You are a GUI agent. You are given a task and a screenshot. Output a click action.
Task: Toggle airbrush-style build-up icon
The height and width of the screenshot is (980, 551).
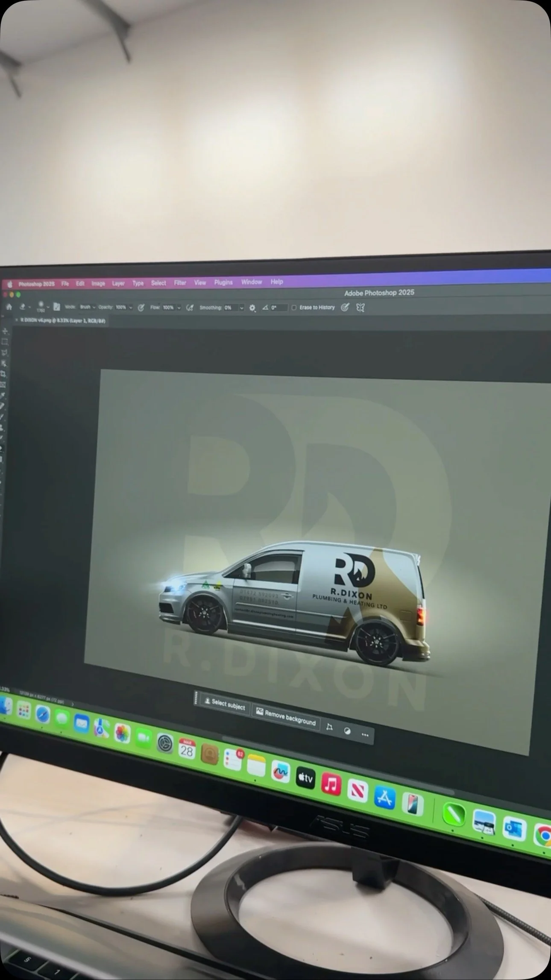point(190,308)
